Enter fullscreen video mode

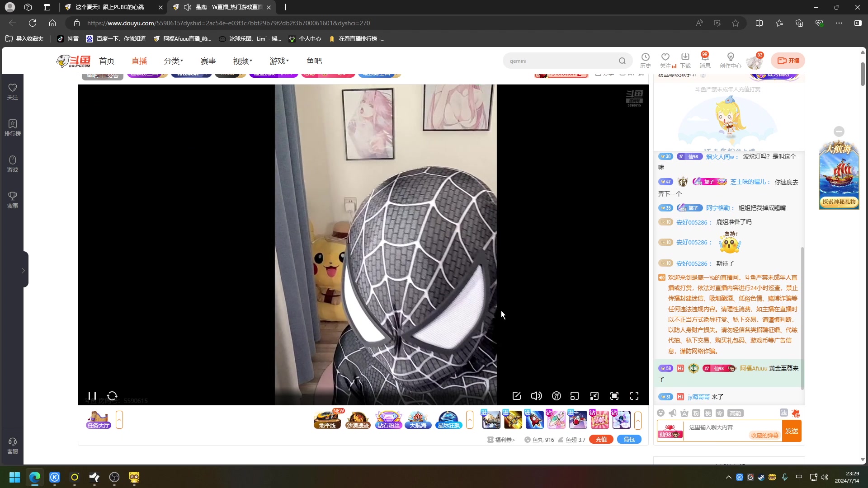[x=634, y=396]
